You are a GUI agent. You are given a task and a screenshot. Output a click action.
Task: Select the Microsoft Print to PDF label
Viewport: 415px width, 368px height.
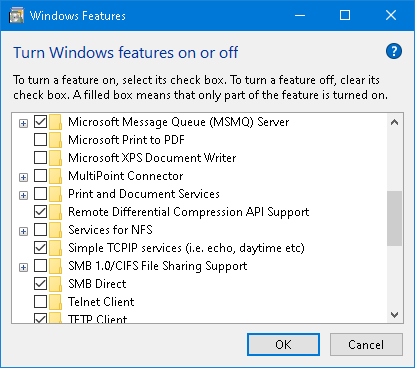click(126, 140)
